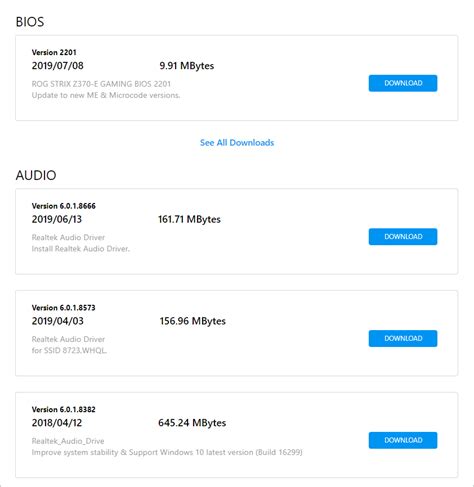
Task: Select the Version 6.0.1.8573 label
Action: pos(64,308)
